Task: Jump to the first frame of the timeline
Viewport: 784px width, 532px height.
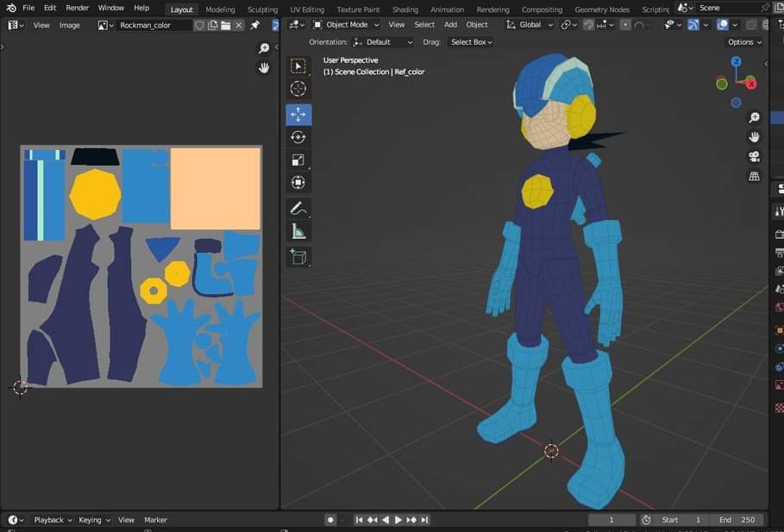Action: point(359,520)
